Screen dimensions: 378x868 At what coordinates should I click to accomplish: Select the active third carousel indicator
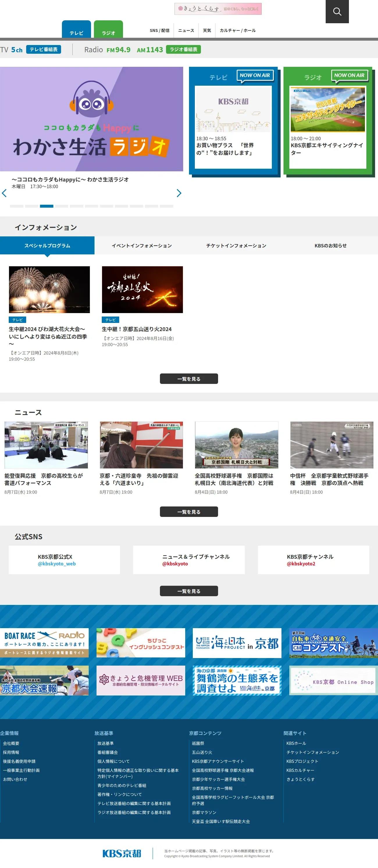[x=47, y=206]
